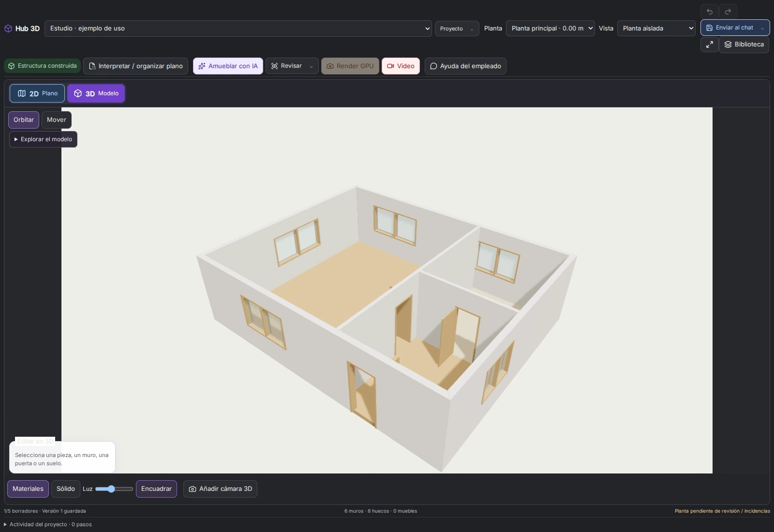
Task: Click the fullscreen expand arrows icon
Action: pos(710,44)
